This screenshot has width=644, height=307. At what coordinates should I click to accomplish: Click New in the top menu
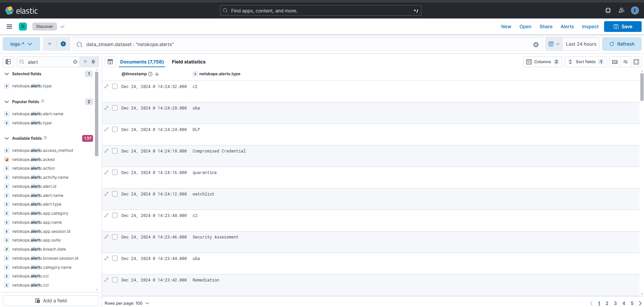pyautogui.click(x=506, y=27)
